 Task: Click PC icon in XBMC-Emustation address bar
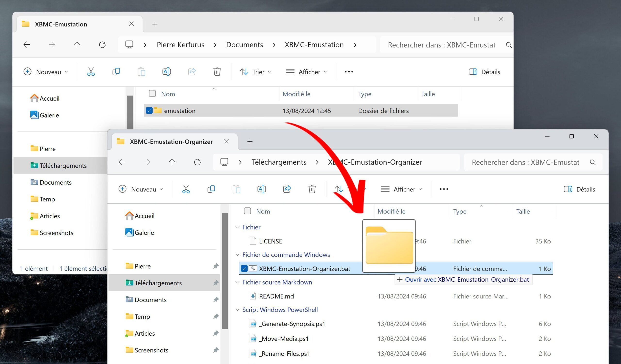129,44
